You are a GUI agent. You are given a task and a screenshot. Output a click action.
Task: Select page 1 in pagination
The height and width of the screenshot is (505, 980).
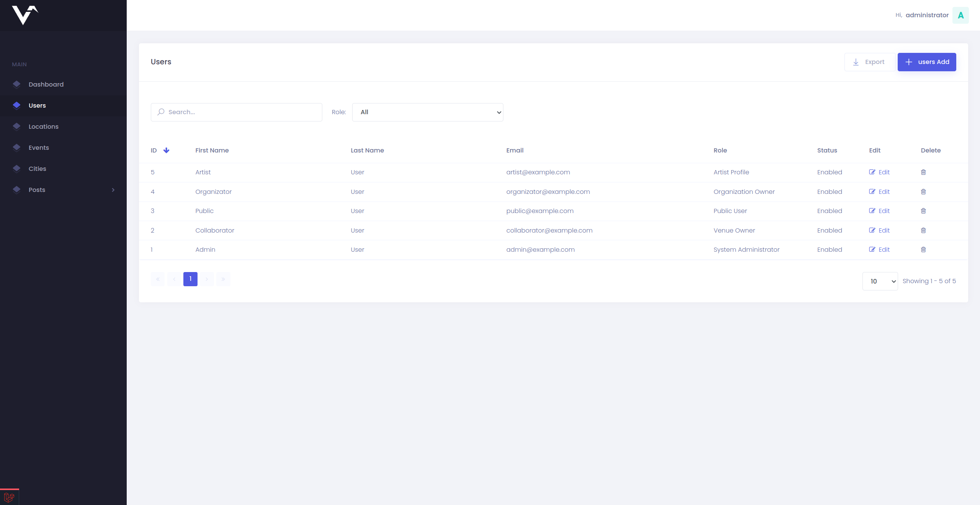190,279
